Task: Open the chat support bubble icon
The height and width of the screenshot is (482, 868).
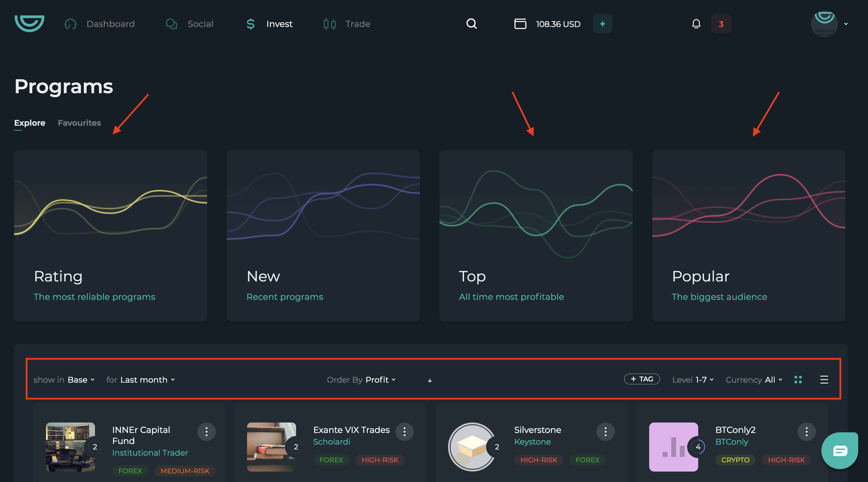Action: (839, 450)
